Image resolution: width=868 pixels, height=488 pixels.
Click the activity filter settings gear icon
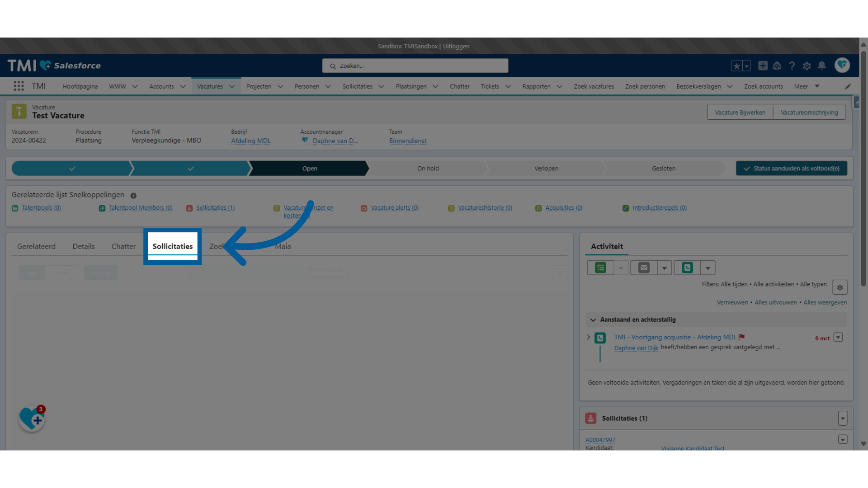[840, 287]
